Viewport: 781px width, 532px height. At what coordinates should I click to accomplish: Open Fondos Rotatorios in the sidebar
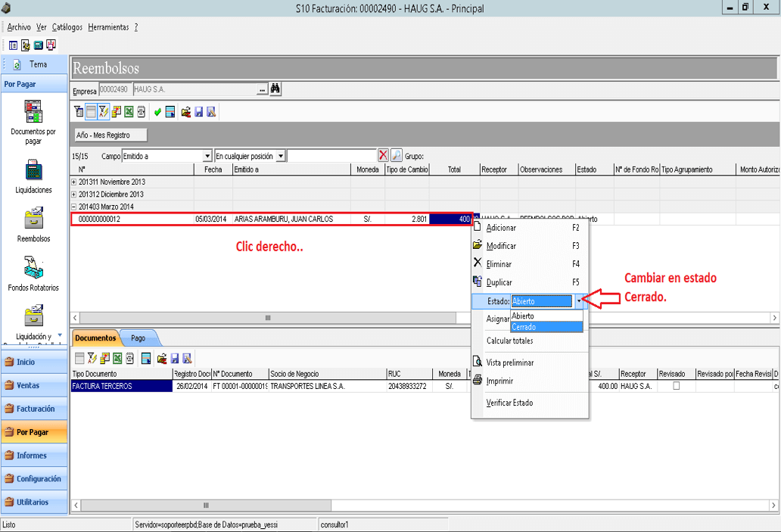pos(33,268)
